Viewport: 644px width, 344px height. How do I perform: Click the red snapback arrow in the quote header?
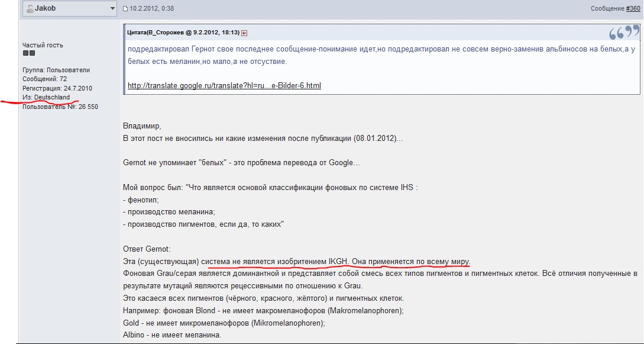point(244,33)
